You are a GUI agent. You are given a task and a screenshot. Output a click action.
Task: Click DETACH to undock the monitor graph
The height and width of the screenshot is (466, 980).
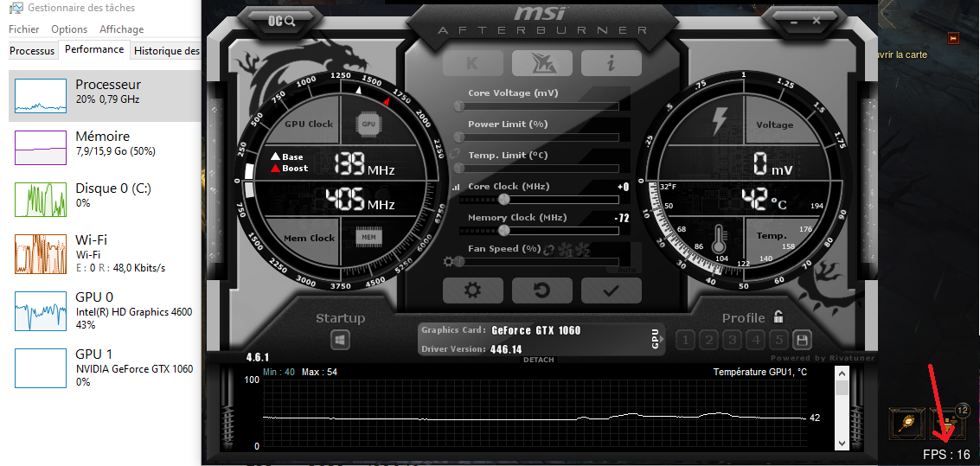pos(538,361)
